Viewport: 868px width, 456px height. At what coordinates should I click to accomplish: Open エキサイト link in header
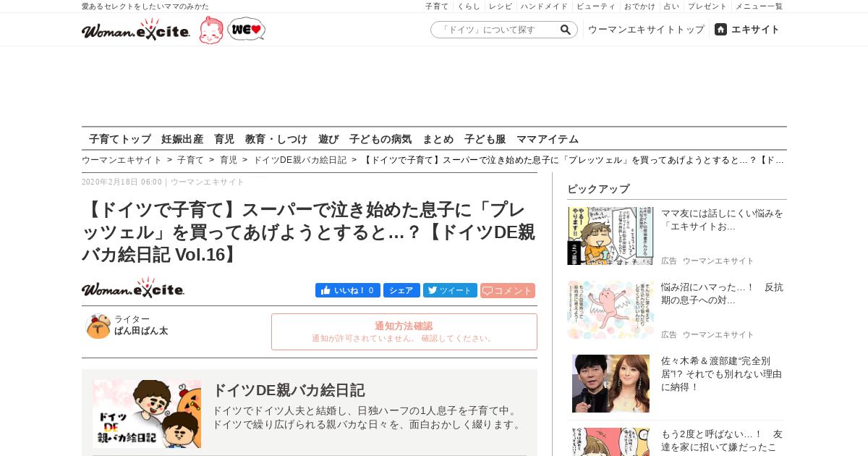point(755,30)
